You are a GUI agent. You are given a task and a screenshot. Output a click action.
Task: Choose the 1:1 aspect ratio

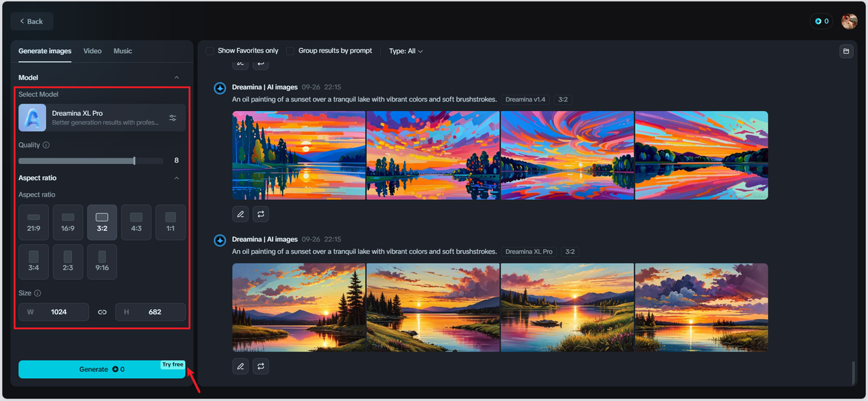click(x=171, y=222)
